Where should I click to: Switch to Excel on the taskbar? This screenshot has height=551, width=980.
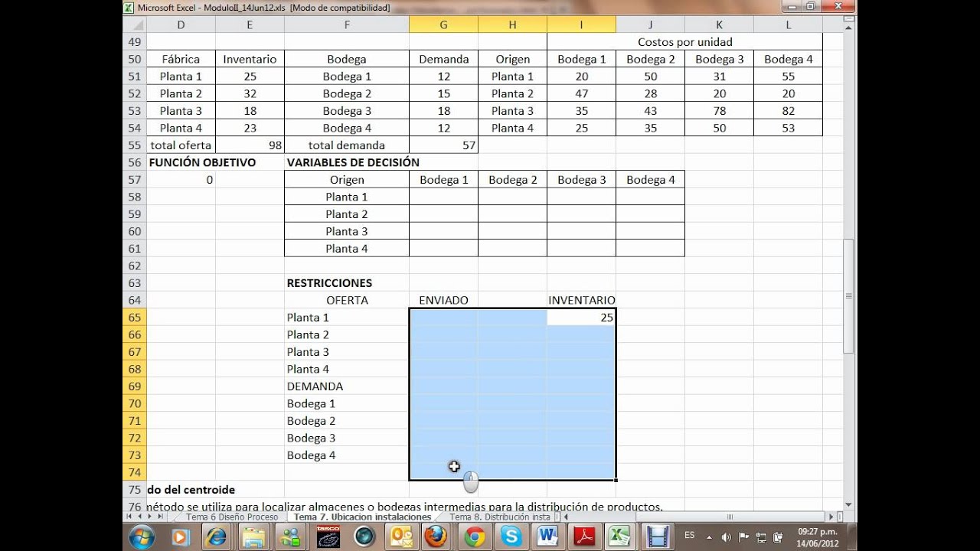pyautogui.click(x=621, y=537)
